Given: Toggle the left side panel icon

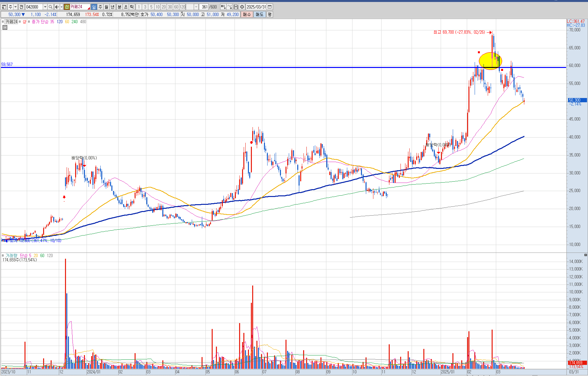Looking at the screenshot, I should click(4, 7).
